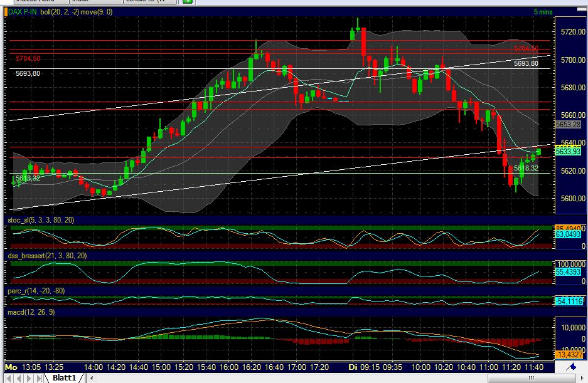
Task: Click the horizontal scrollbar right arrow
Action: point(582,378)
